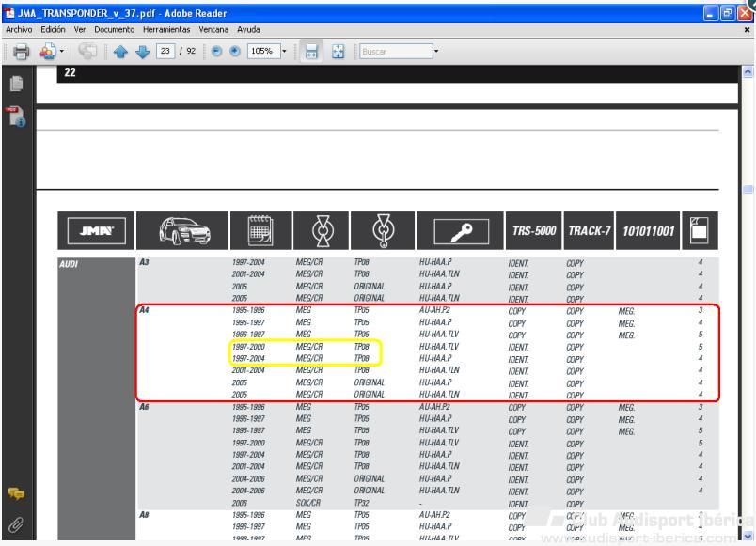Click the 101011001 column header

coord(648,231)
